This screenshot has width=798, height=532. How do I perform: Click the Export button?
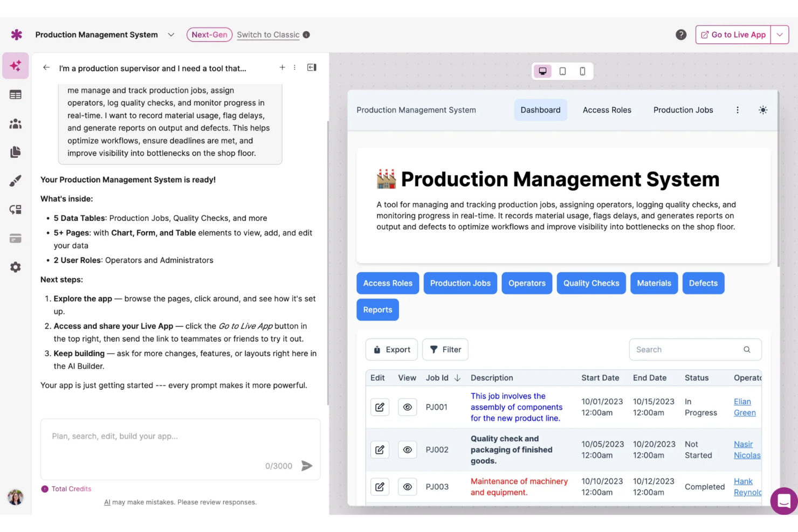click(392, 350)
